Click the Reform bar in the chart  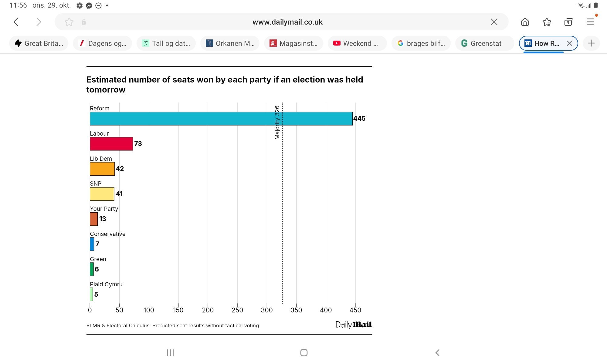(221, 119)
